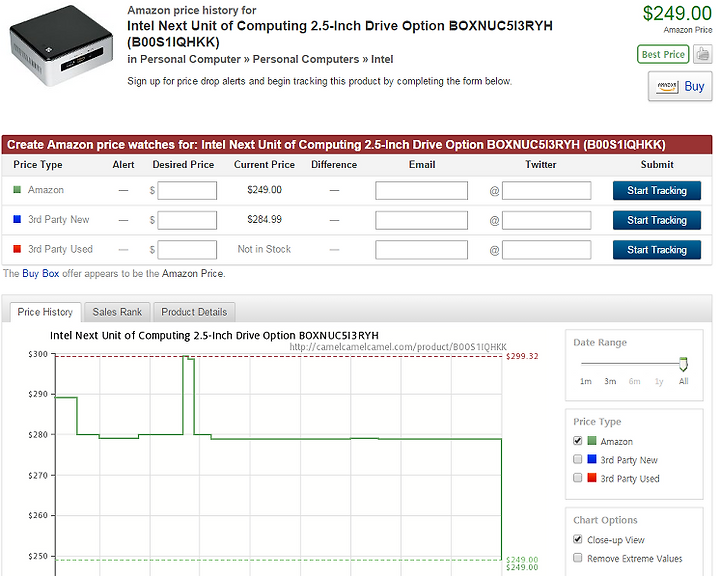Click the Twitter field in the Amazon row
The image size is (720, 576).
(546, 190)
